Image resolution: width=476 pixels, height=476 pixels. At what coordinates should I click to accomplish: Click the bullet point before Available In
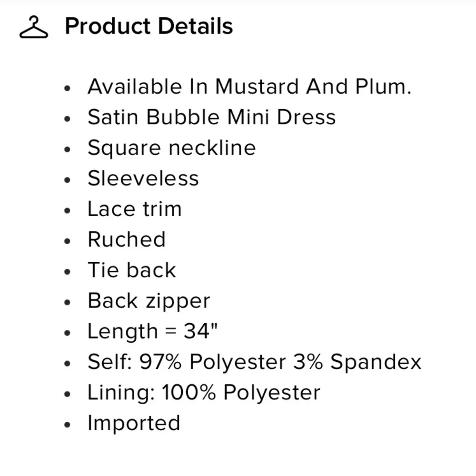[x=68, y=88]
